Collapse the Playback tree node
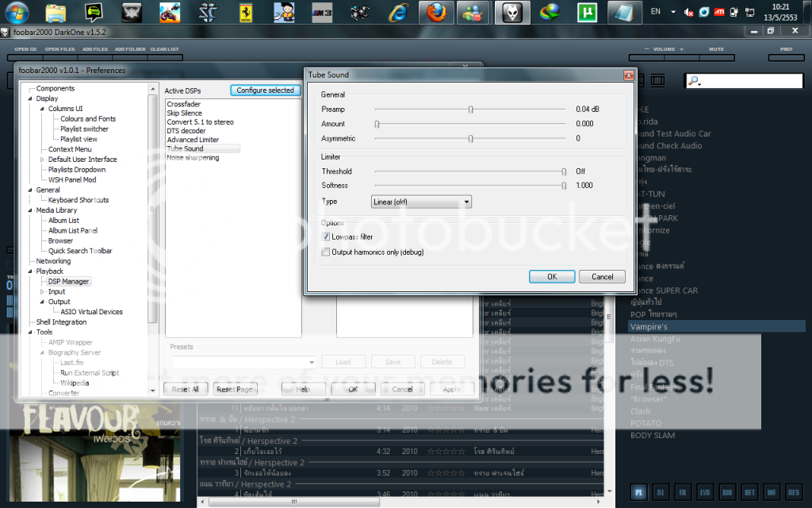812x508 pixels. tap(30, 271)
